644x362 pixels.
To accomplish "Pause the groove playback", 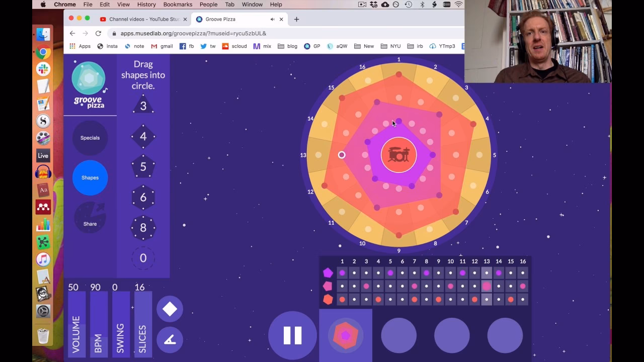I will (x=292, y=335).
